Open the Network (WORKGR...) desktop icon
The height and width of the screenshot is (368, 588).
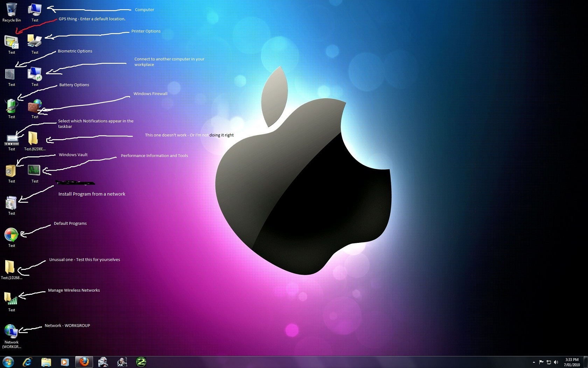tap(12, 336)
